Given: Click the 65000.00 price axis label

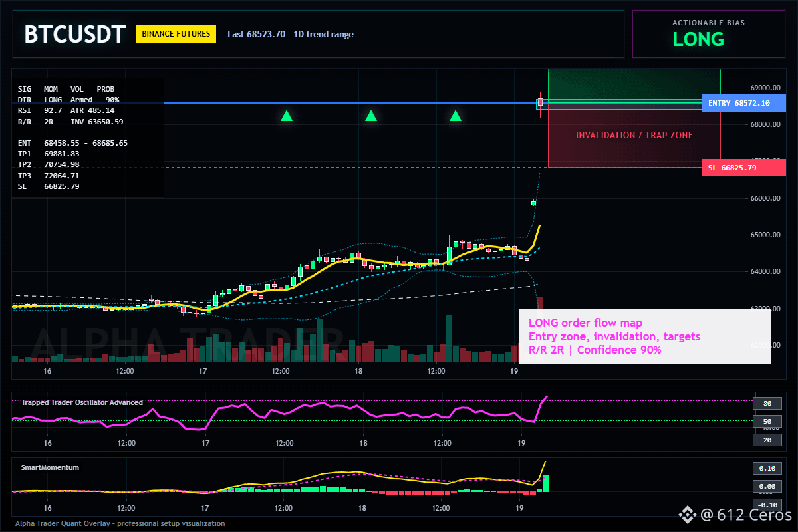Looking at the screenshot, I should [x=765, y=235].
